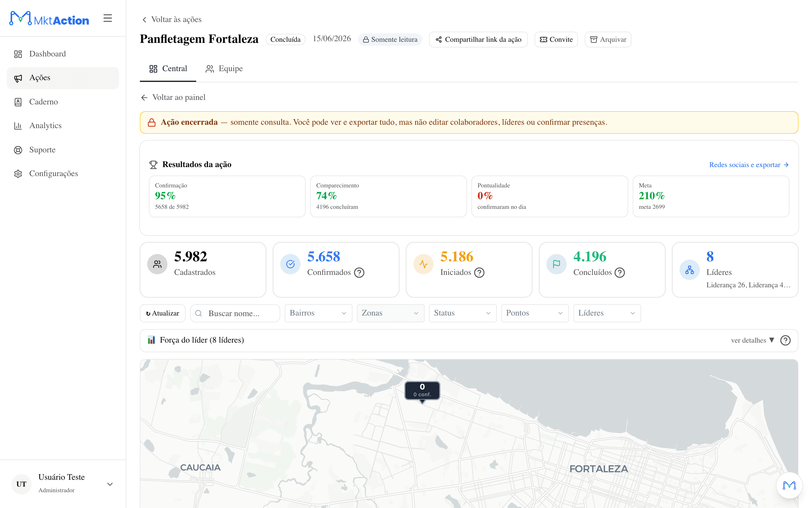Open the Pontos dropdown

pos(535,313)
